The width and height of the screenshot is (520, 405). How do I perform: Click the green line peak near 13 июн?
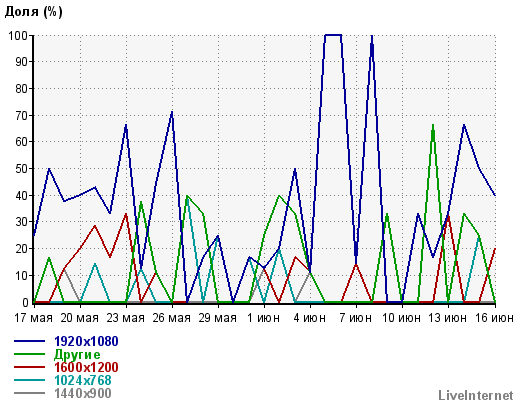433,125
